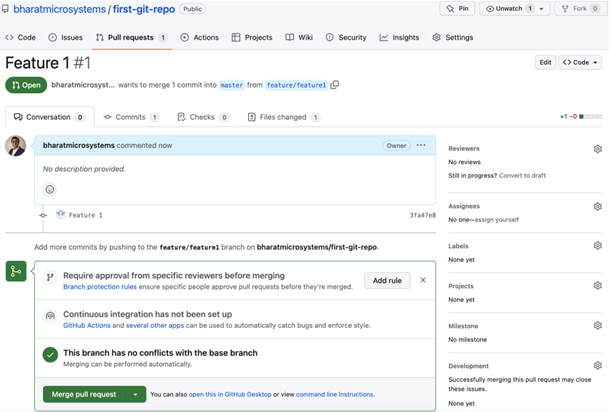Open the Unwatch notifications dropdown

tap(514, 9)
